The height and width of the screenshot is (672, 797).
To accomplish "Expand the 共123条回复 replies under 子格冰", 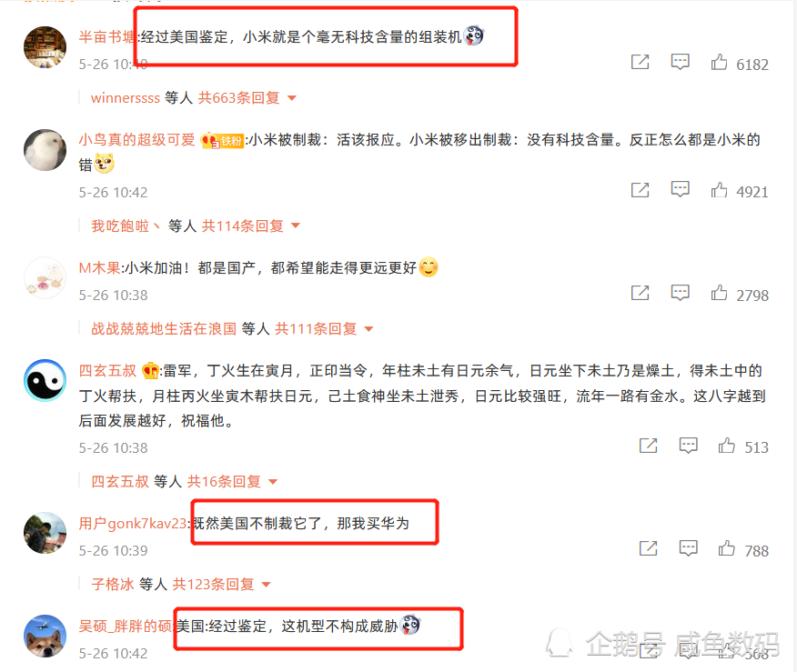I will click(221, 584).
